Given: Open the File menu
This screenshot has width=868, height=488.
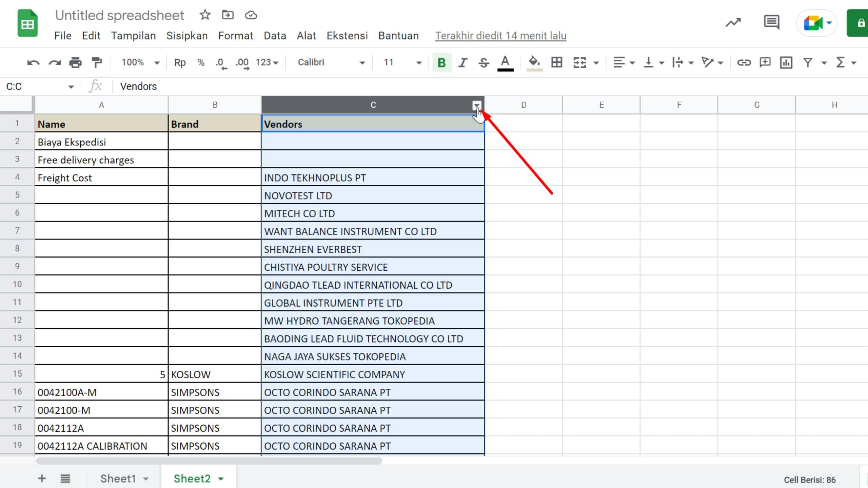Looking at the screenshot, I should (63, 36).
